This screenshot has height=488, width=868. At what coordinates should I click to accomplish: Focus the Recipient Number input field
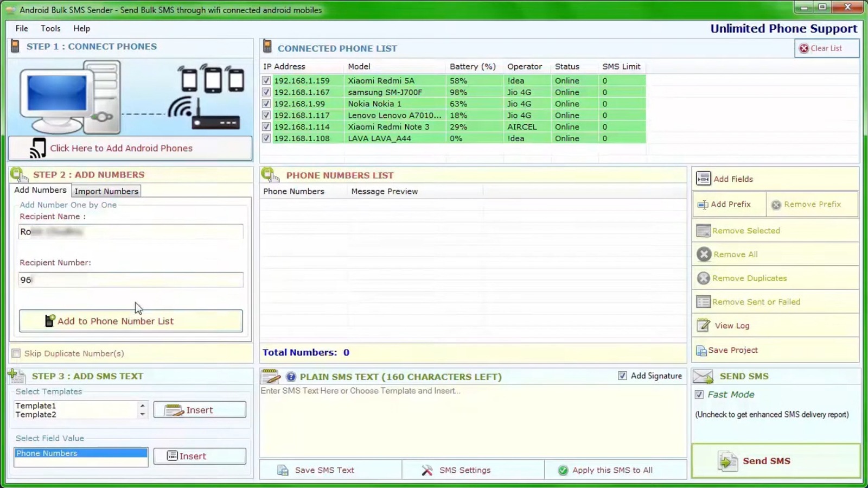[131, 280]
